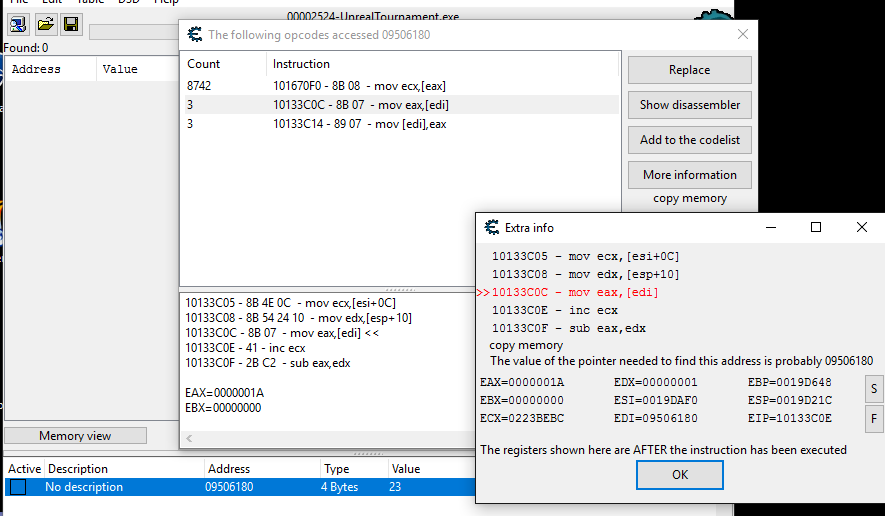Image resolution: width=885 pixels, height=516 pixels.
Task: Confirm Extra info with OK
Action: coord(680,475)
